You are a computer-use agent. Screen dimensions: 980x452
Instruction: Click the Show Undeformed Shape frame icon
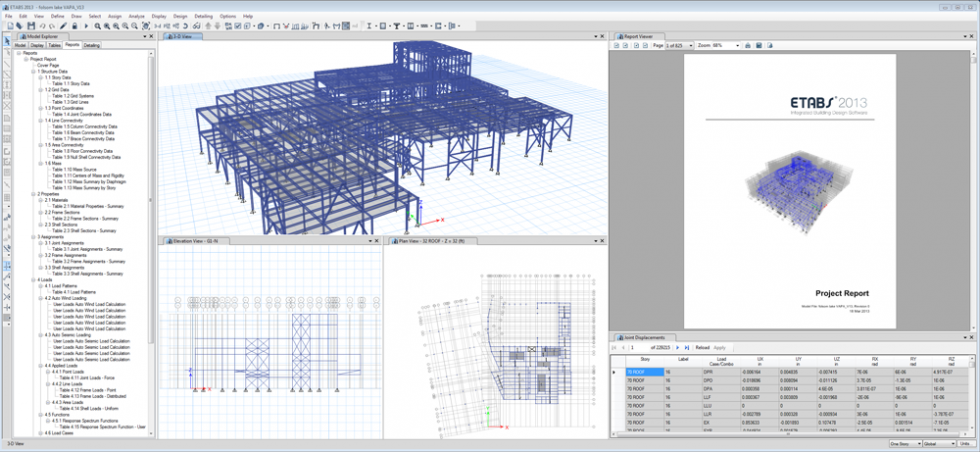[x=276, y=26]
